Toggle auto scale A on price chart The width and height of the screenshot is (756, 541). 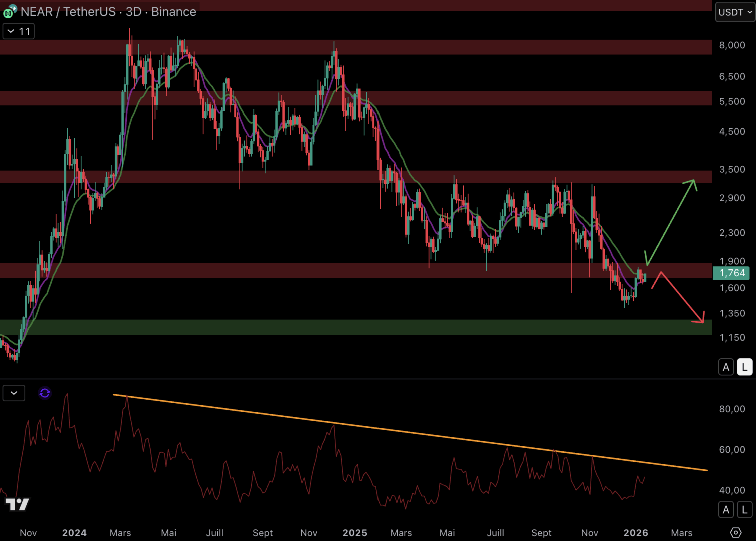(x=726, y=367)
